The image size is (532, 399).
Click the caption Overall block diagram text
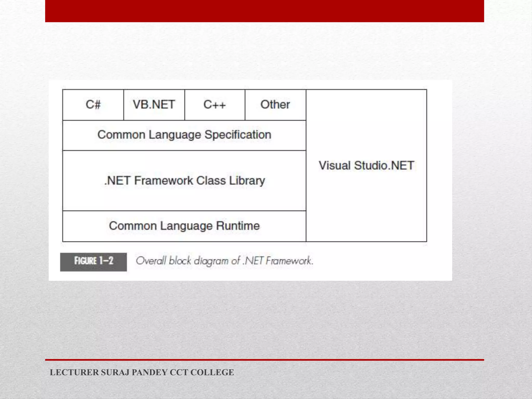pyautogui.click(x=224, y=261)
